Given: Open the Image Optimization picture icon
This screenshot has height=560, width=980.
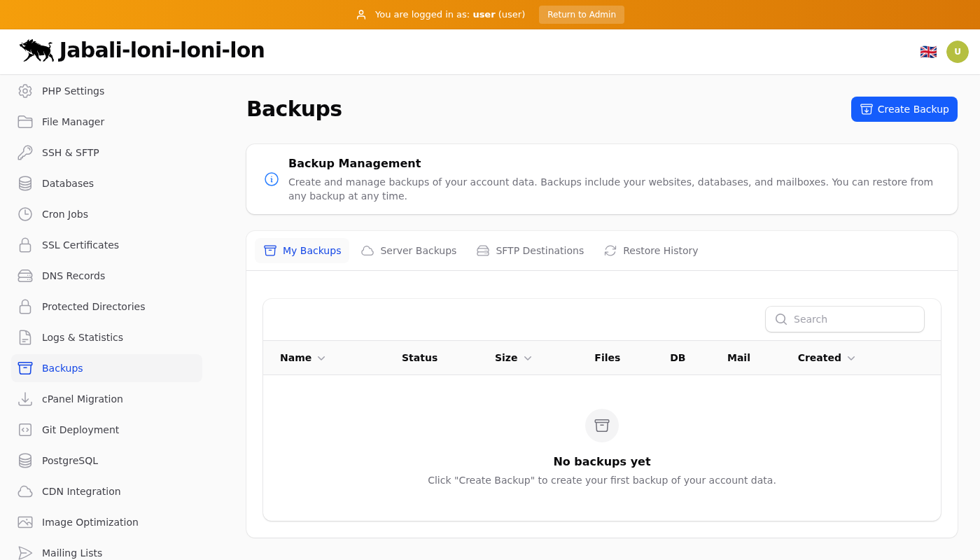Looking at the screenshot, I should pos(25,522).
